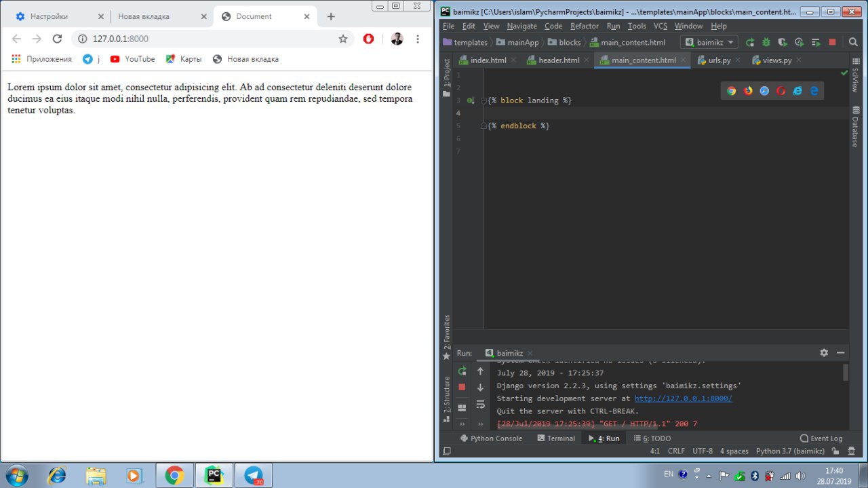Open page in Safari from editor popup

(764, 91)
